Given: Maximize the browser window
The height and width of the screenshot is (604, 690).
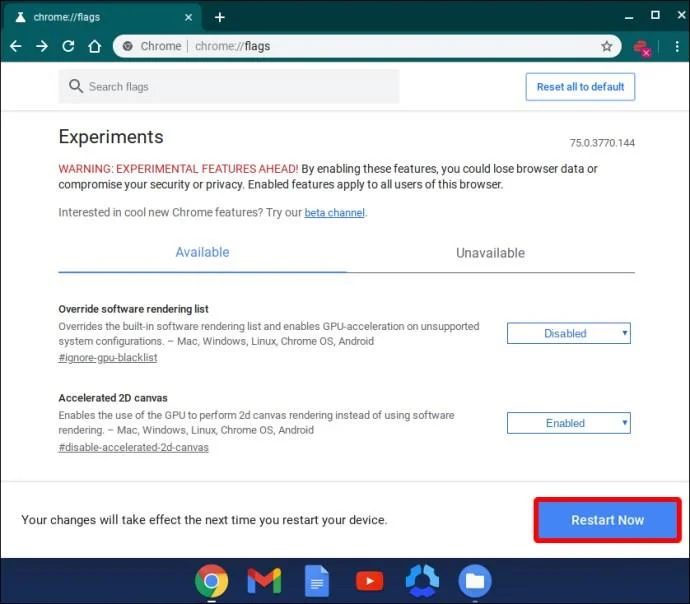Looking at the screenshot, I should 655,15.
